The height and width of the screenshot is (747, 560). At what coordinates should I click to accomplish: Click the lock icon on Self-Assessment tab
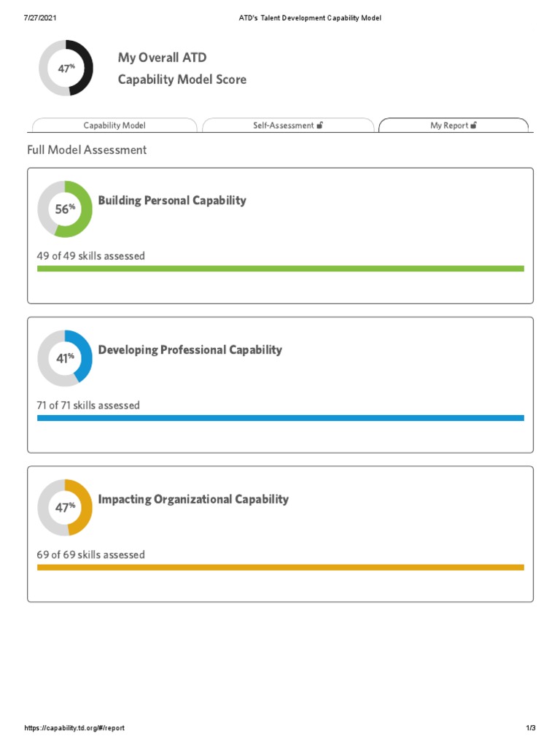[319, 125]
